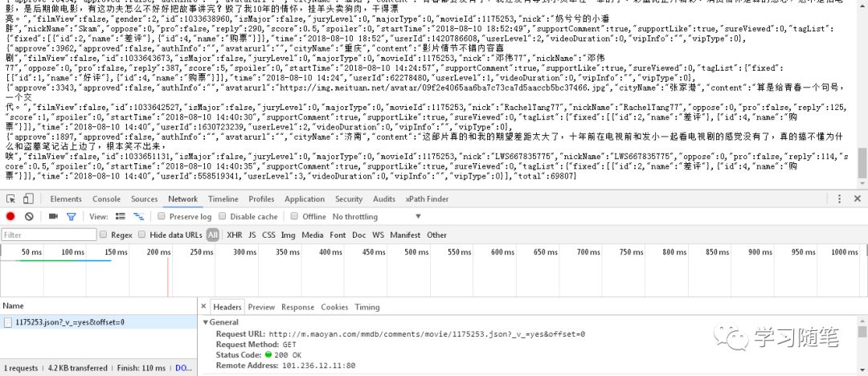Screen dimensions: 868x376
Task: Open the No throttling dropdown
Action: [x=376, y=216]
